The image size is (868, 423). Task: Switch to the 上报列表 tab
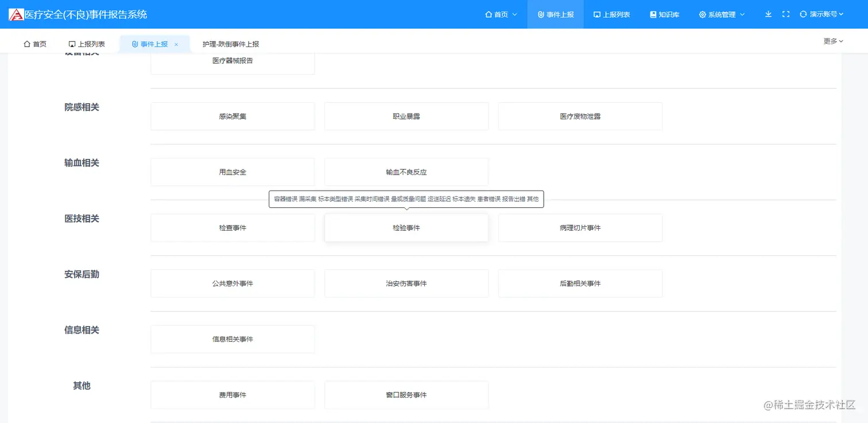87,44
